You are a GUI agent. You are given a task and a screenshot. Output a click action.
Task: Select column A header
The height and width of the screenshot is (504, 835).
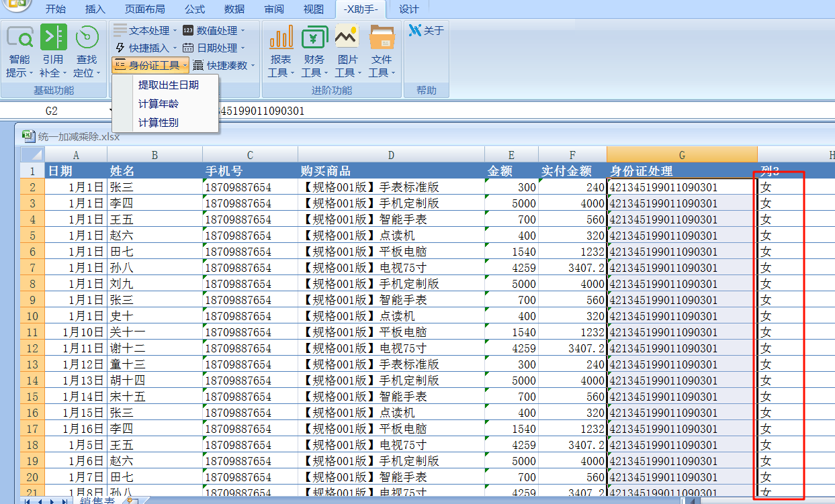(x=76, y=155)
